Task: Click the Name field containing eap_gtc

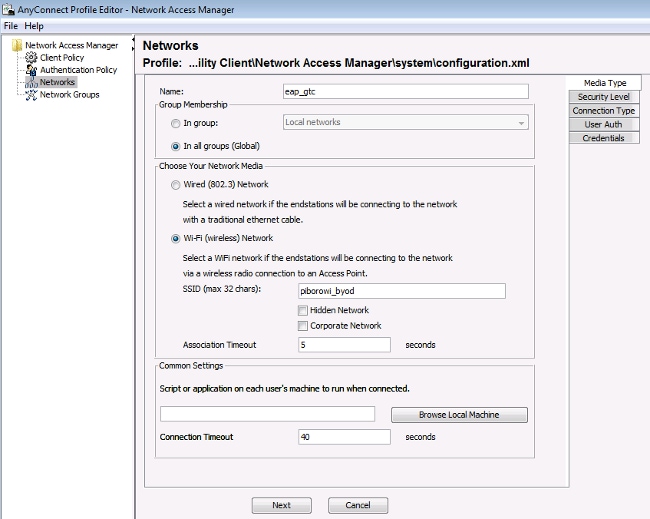Action: click(405, 92)
